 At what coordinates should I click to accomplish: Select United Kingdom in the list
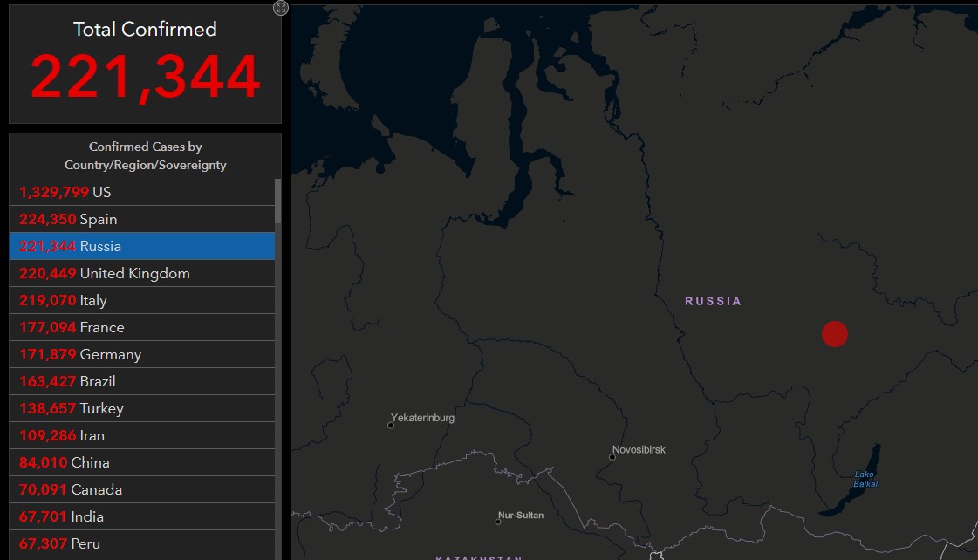(142, 273)
